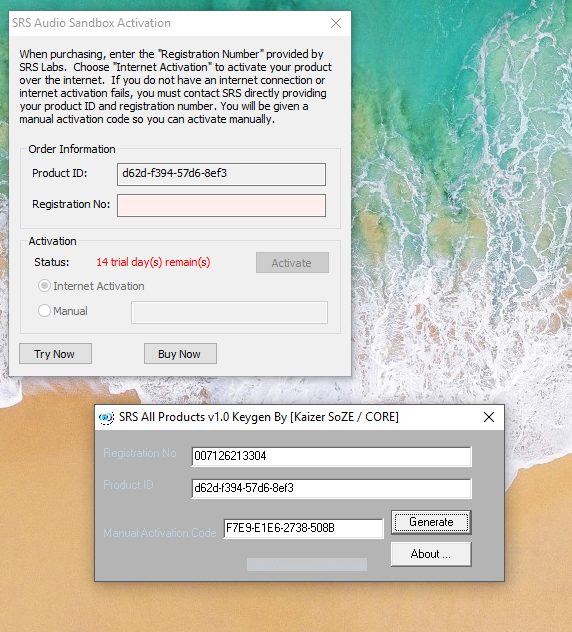Click the "Order Information" group label
The image size is (572, 632).
(x=72, y=149)
